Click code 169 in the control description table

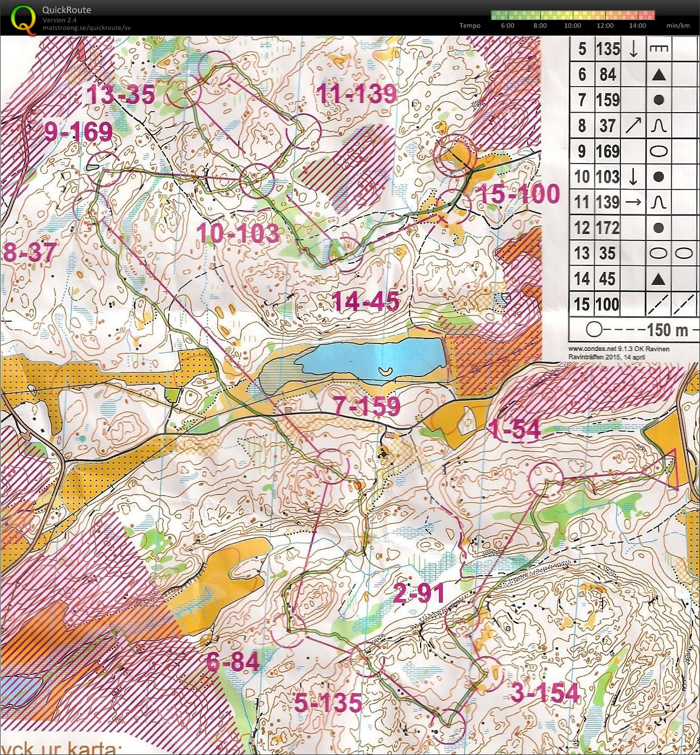click(x=608, y=151)
